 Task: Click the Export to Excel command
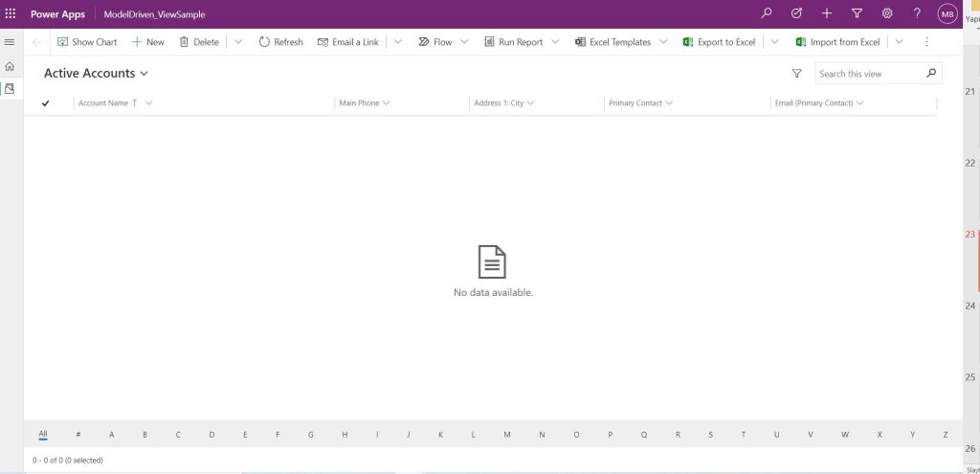(719, 42)
